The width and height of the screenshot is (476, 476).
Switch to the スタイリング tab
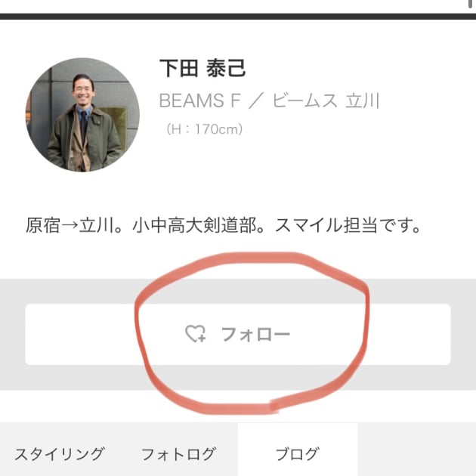tap(60, 454)
